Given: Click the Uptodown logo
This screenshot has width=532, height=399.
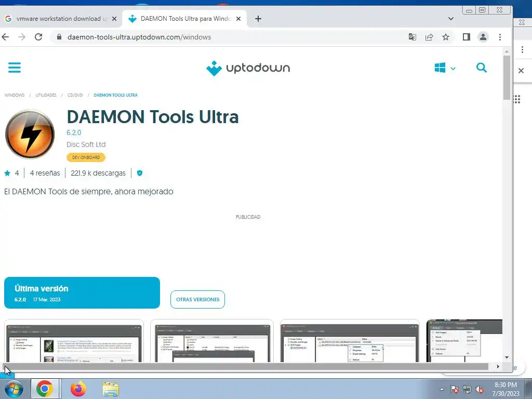Looking at the screenshot, I should click(x=248, y=68).
